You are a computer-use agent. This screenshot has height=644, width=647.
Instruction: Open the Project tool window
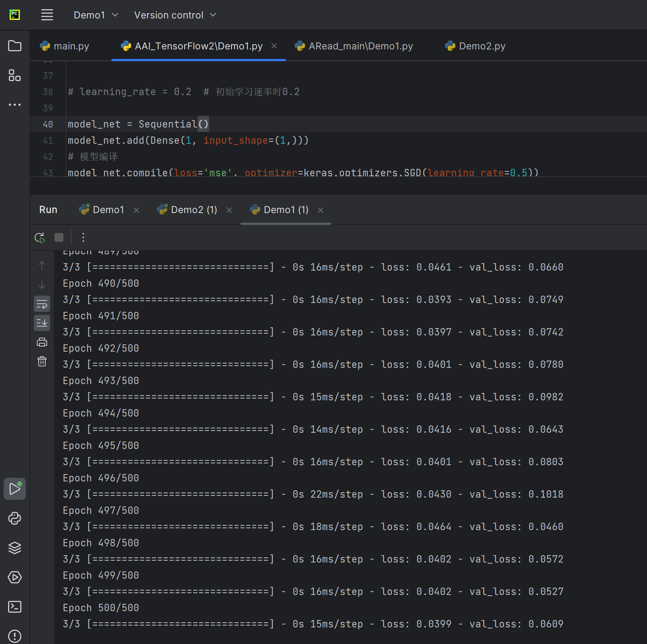[14, 46]
